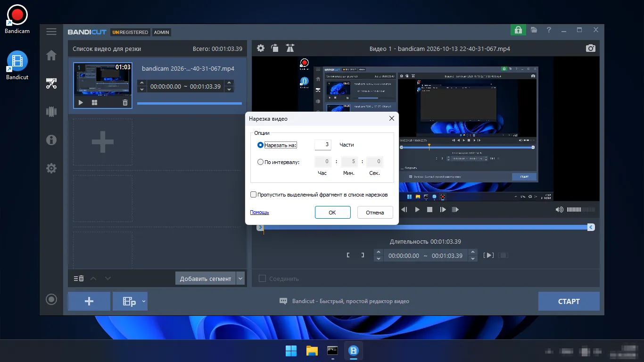
Task: Go to the Home screen icon
Action: point(51,56)
